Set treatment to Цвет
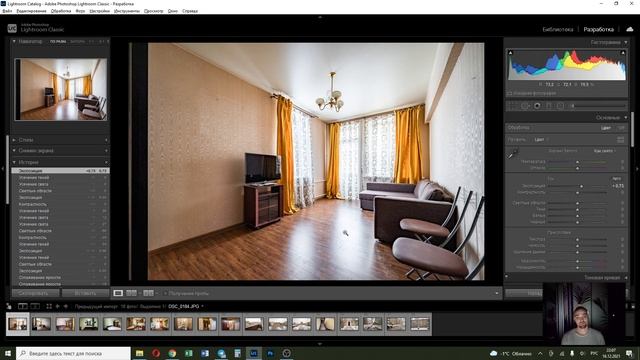Image resolution: width=640 pixels, height=360 pixels. [x=606, y=128]
